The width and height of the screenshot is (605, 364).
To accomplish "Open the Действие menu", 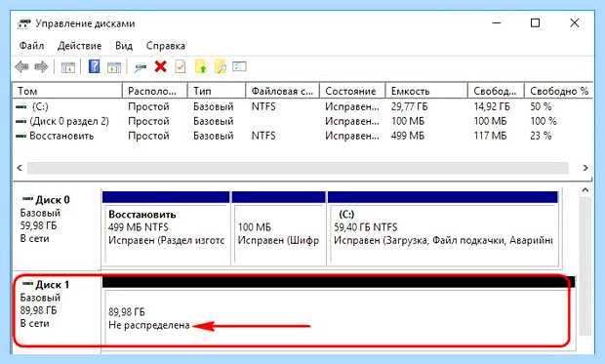I will tap(79, 46).
